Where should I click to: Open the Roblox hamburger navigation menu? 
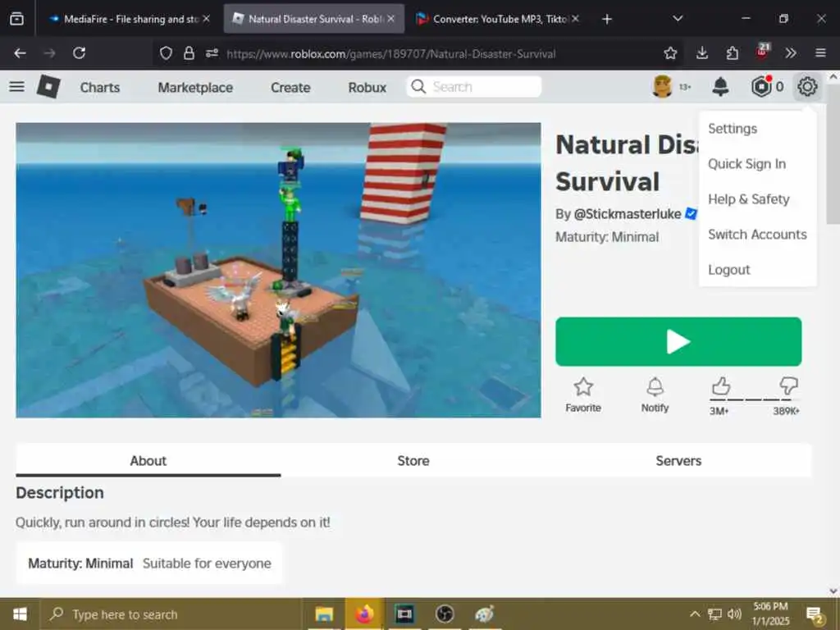16,87
